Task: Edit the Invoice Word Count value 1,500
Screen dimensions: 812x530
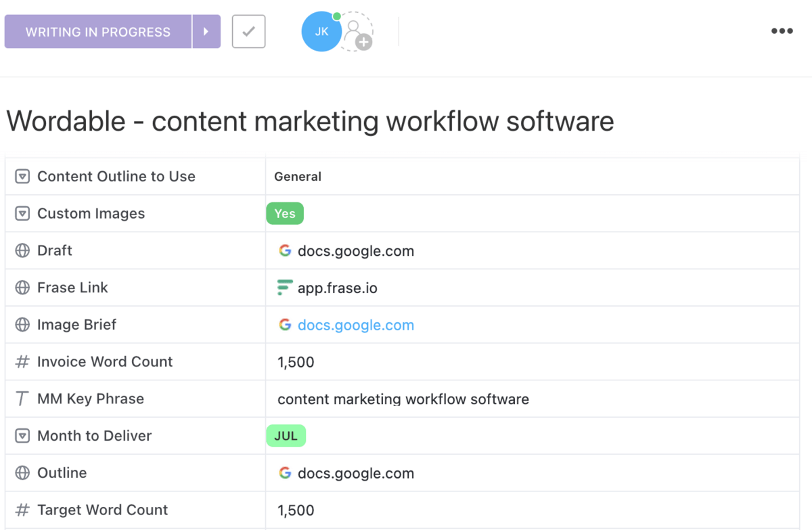Action: 296,362
